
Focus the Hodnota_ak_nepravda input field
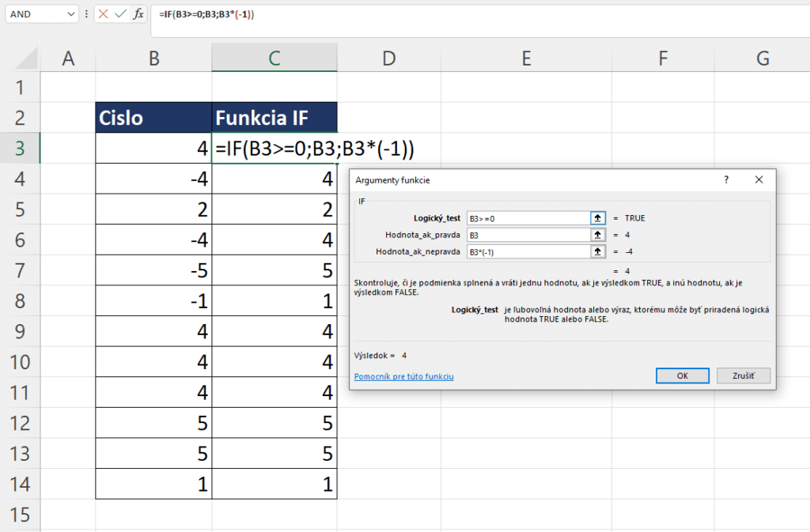(528, 251)
